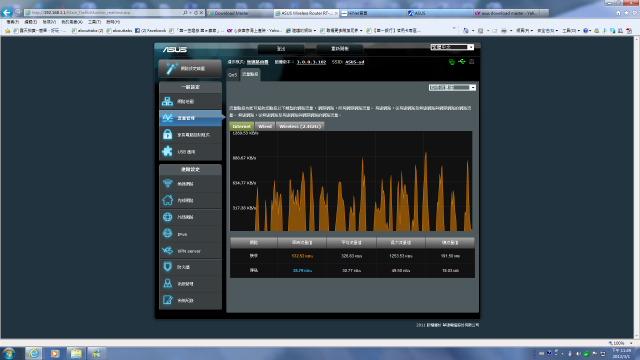Click the green internet status icon
Image resolution: width=640 pixels, height=360 pixels.
451,62
